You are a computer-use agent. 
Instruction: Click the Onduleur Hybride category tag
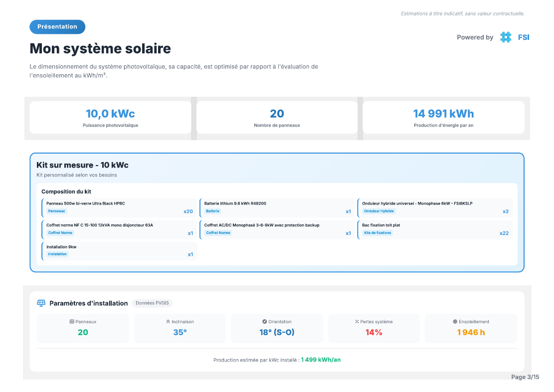[x=379, y=211]
